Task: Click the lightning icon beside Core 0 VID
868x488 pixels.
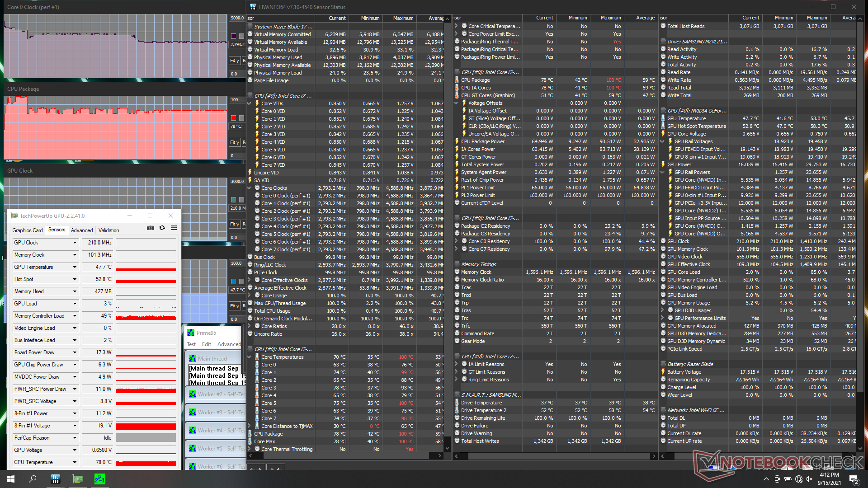Action: (257, 111)
